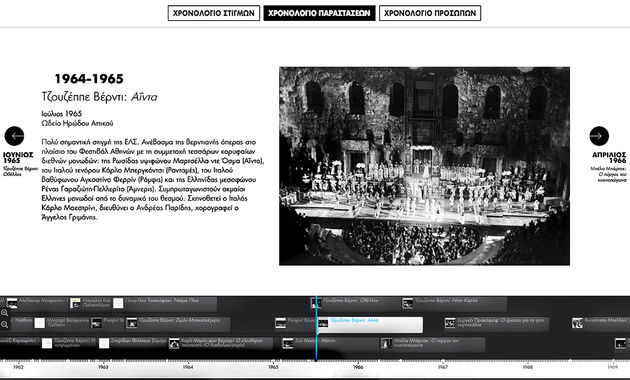Zoom in the timeline with magnifier plus
Screen dimensions: 630x380
[x=4, y=313]
